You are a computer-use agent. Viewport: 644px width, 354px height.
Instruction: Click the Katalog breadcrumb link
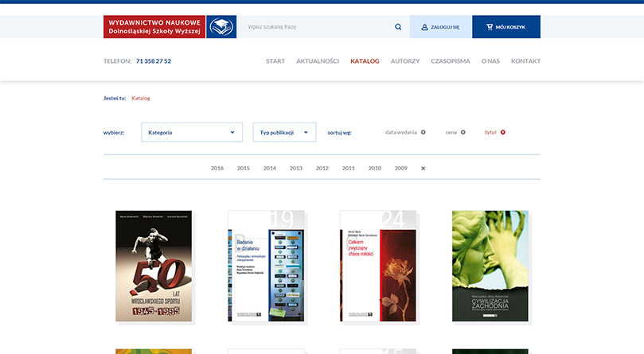pos(140,98)
